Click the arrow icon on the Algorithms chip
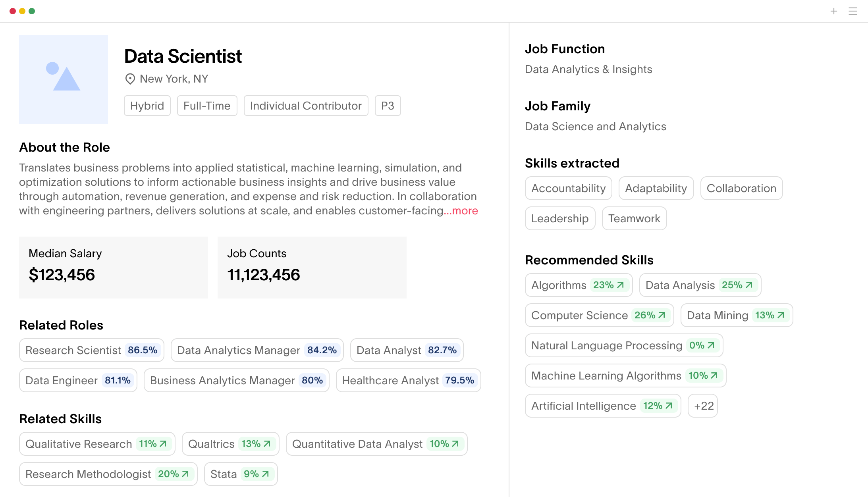 620,285
